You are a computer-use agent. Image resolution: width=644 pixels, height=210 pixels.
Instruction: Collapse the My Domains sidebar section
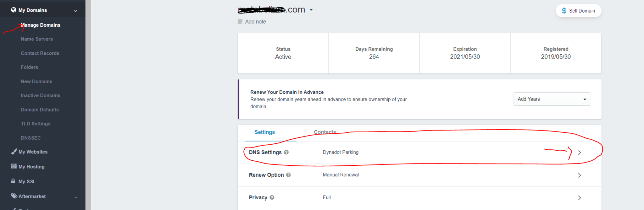pyautogui.click(x=75, y=10)
